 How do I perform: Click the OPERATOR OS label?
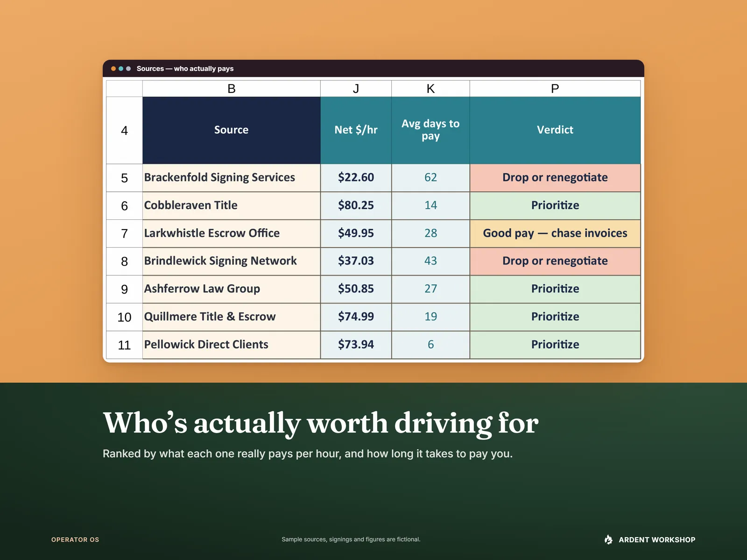75,539
